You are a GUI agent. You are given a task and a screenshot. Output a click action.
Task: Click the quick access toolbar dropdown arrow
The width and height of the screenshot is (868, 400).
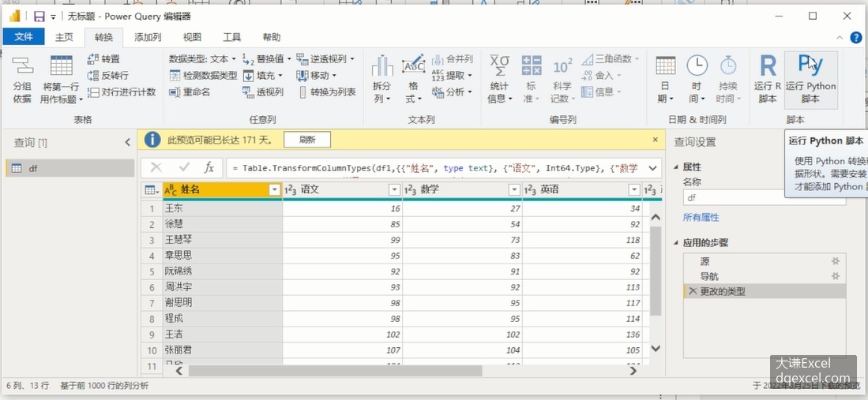pyautogui.click(x=53, y=17)
